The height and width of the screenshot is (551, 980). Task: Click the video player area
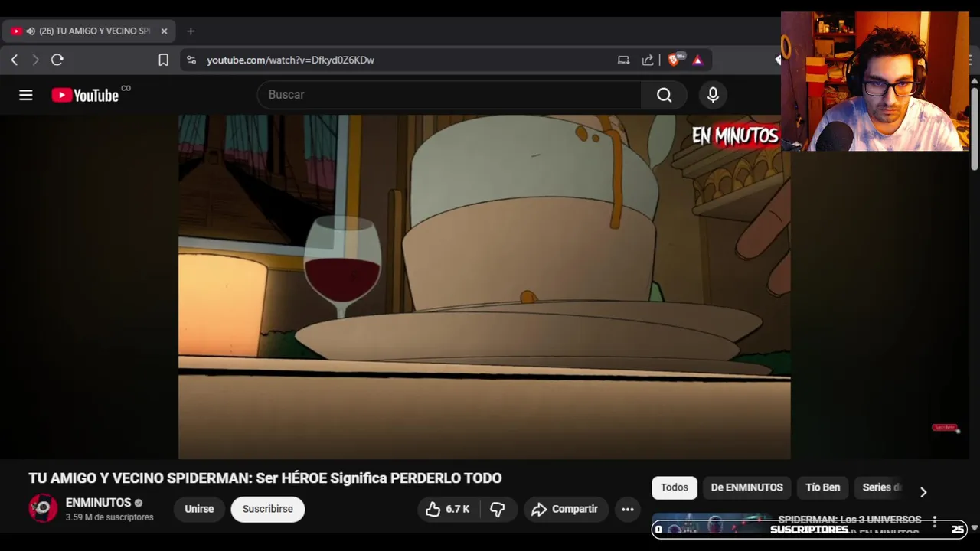pyautogui.click(x=484, y=287)
